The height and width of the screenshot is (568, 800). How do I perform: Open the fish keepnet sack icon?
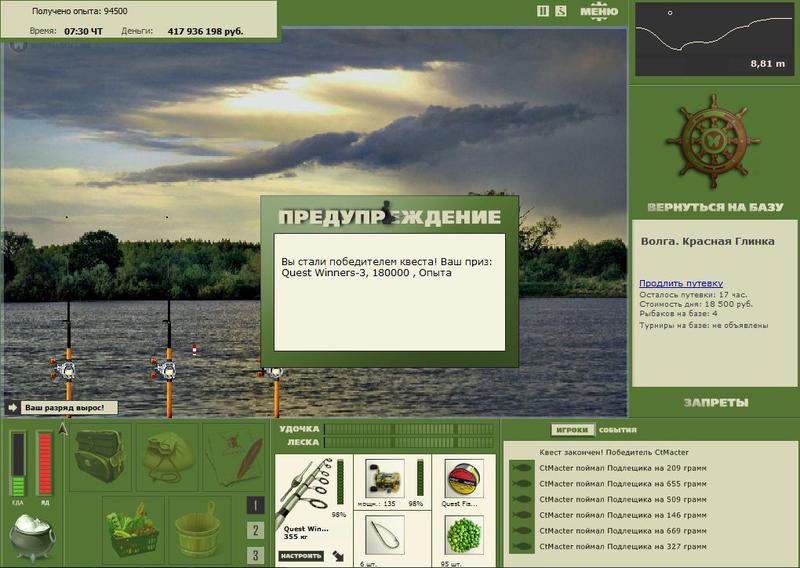pyautogui.click(x=167, y=456)
